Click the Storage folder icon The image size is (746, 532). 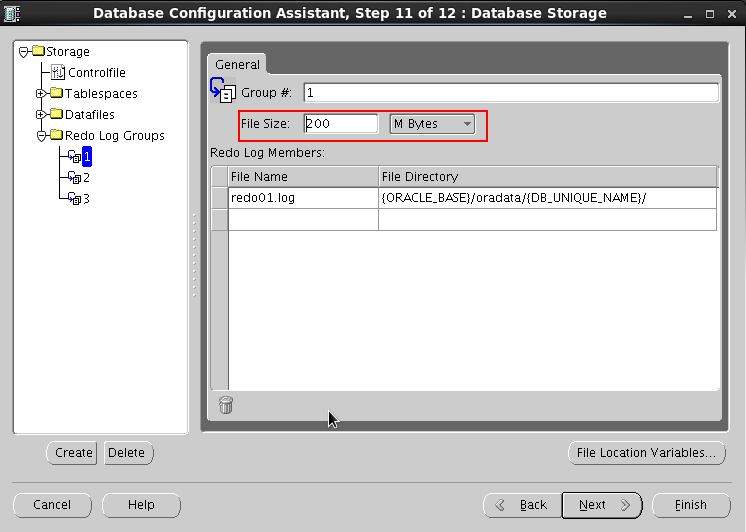point(38,52)
